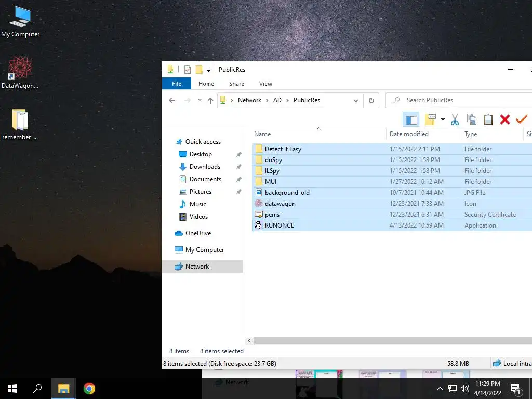The width and height of the screenshot is (532, 399).
Task: Expand the chevron after AD in the address bar
Action: pos(287,100)
